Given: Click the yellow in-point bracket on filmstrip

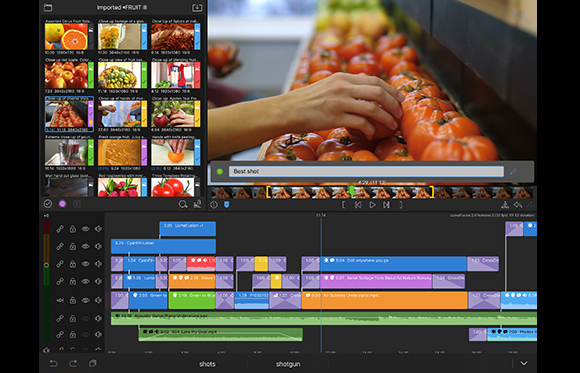Looking at the screenshot, I should click(269, 192).
